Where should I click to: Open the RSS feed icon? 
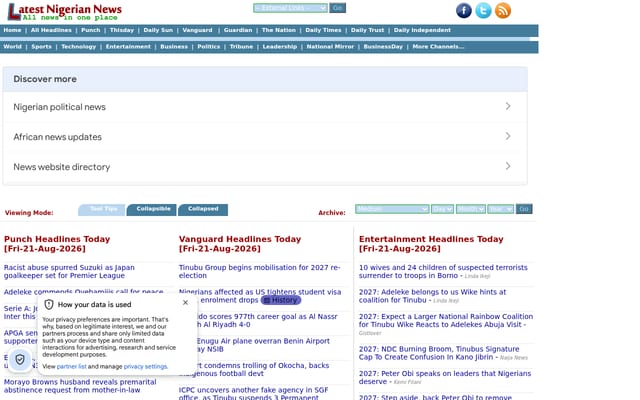(503, 11)
